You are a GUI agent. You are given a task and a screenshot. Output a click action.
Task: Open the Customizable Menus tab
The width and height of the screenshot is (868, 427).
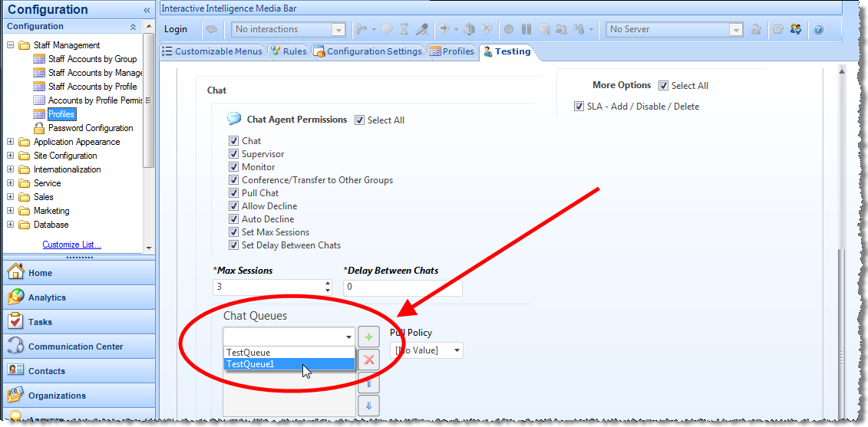pyautogui.click(x=213, y=51)
